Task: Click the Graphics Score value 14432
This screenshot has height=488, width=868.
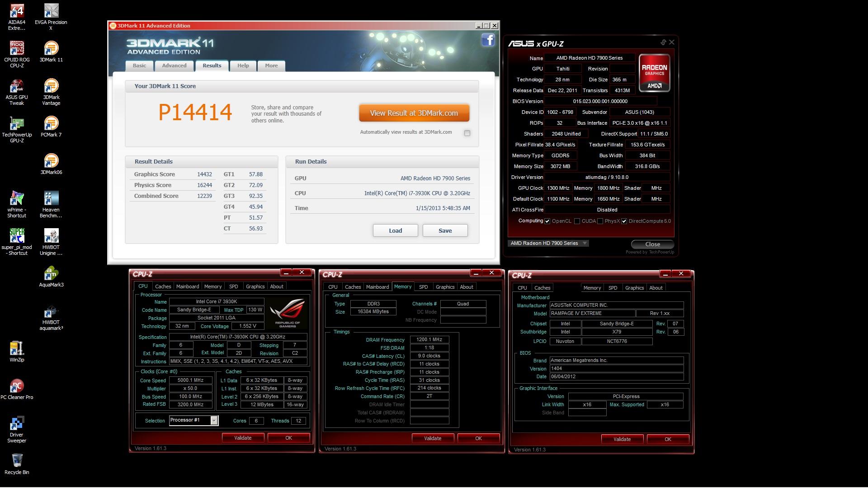Action: [x=204, y=174]
